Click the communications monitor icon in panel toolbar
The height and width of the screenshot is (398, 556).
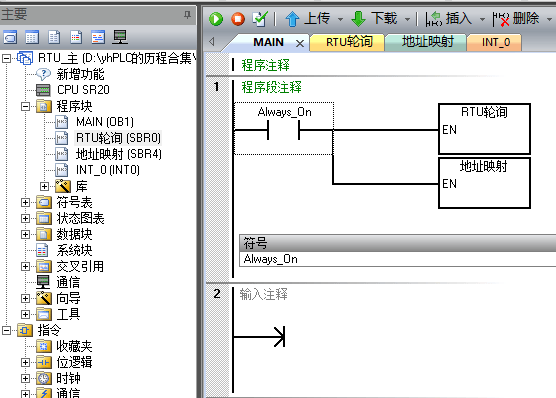pos(120,37)
